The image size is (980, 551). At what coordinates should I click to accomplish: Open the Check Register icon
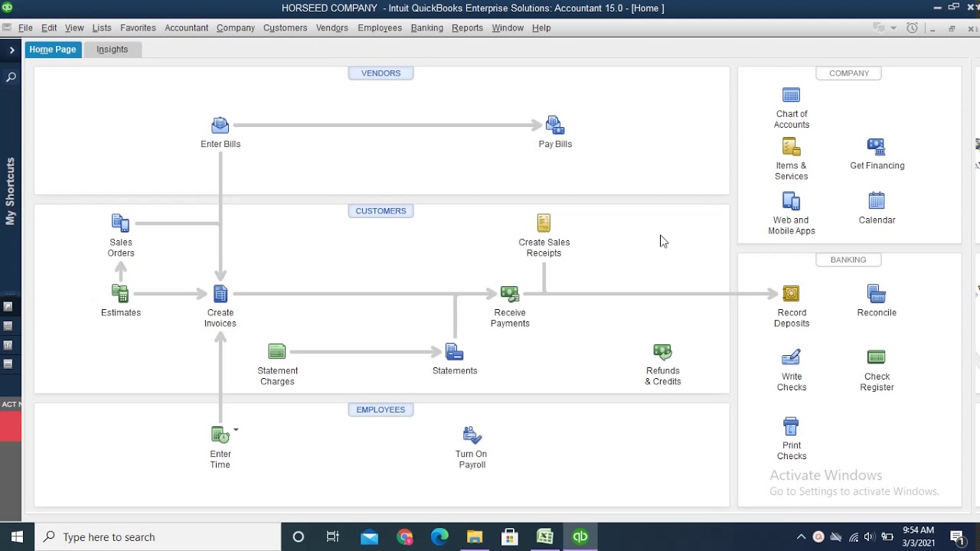click(877, 357)
